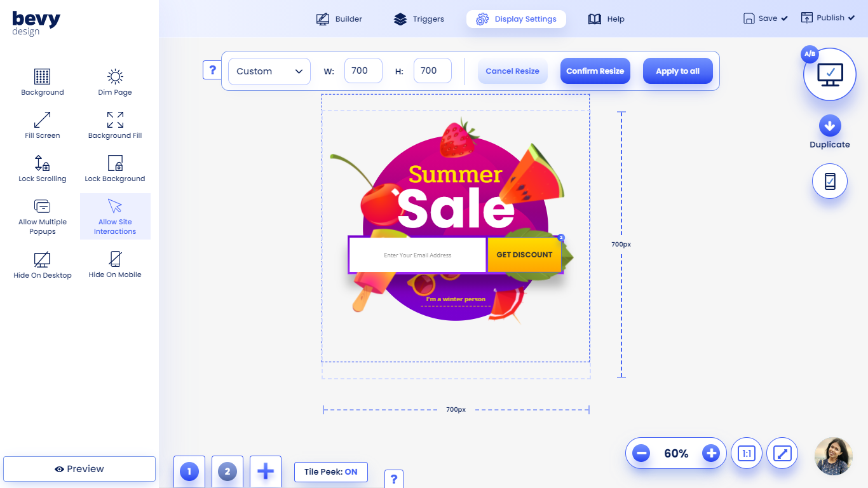Switch to the Builder tab
The height and width of the screenshot is (488, 868).
coord(339,19)
